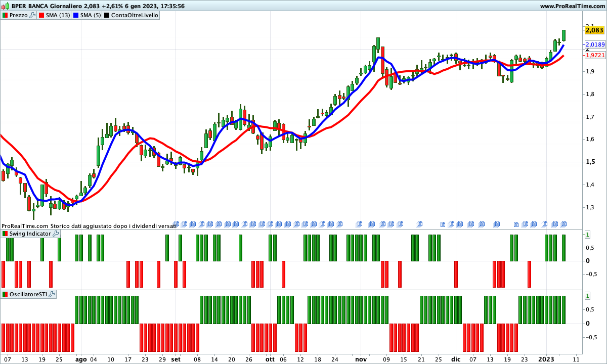Image resolution: width=607 pixels, height=364 pixels.
Task: Select the Prezzo legend label
Action: pyautogui.click(x=19, y=15)
